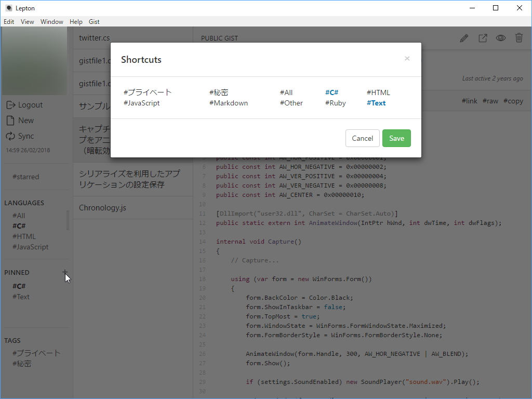Viewport: 532px width, 399px height.
Task: Click the Cancel button
Action: click(362, 138)
